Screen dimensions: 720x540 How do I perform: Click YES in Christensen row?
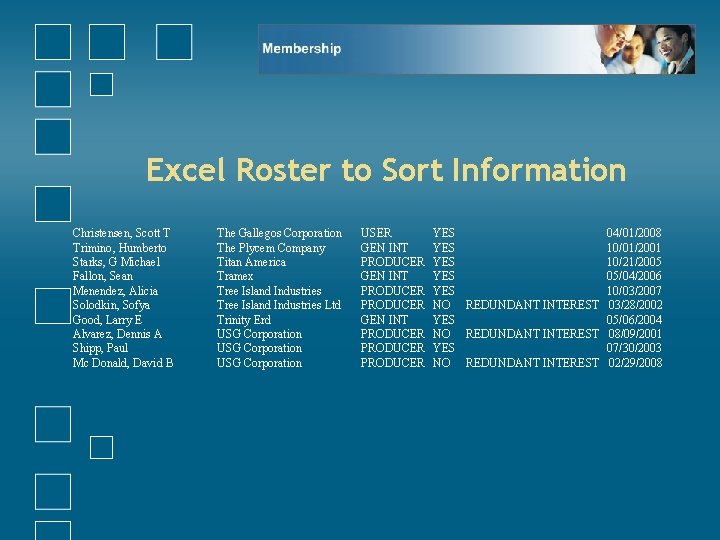click(443, 233)
